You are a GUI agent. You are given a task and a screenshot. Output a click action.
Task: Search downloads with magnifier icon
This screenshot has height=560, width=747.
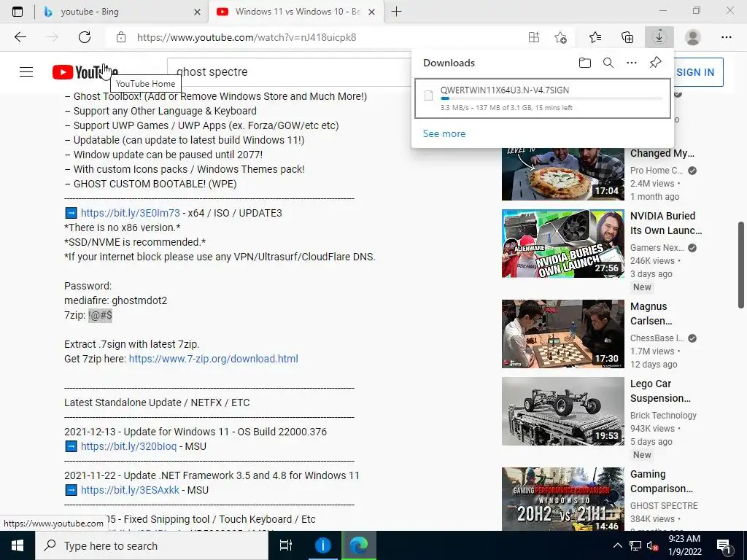pos(608,63)
